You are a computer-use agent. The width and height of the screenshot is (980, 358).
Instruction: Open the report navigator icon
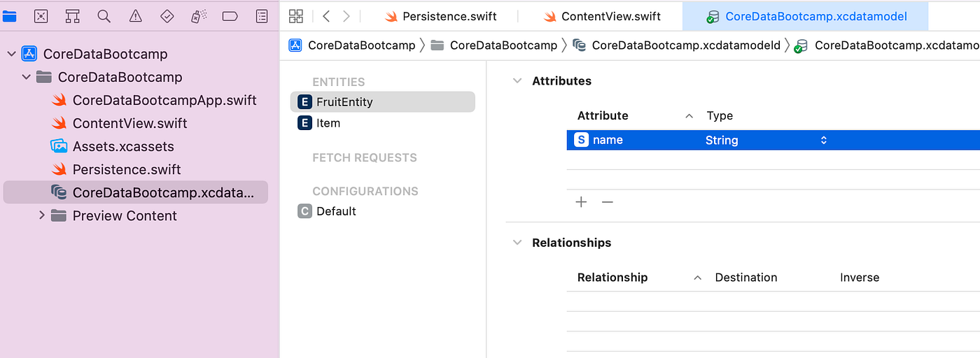[x=262, y=16]
